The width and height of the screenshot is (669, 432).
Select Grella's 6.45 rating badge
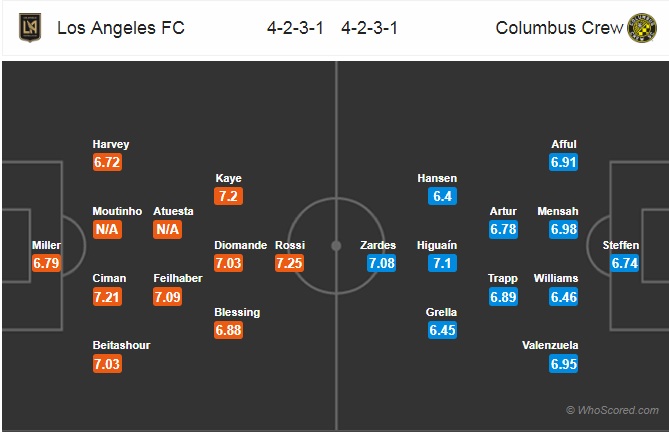442,330
